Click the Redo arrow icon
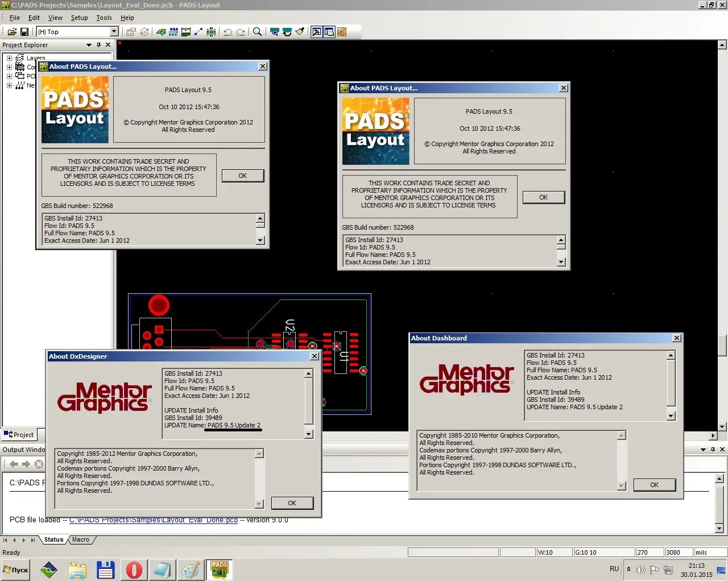Viewport: 728px width, 582px height. [x=240, y=31]
